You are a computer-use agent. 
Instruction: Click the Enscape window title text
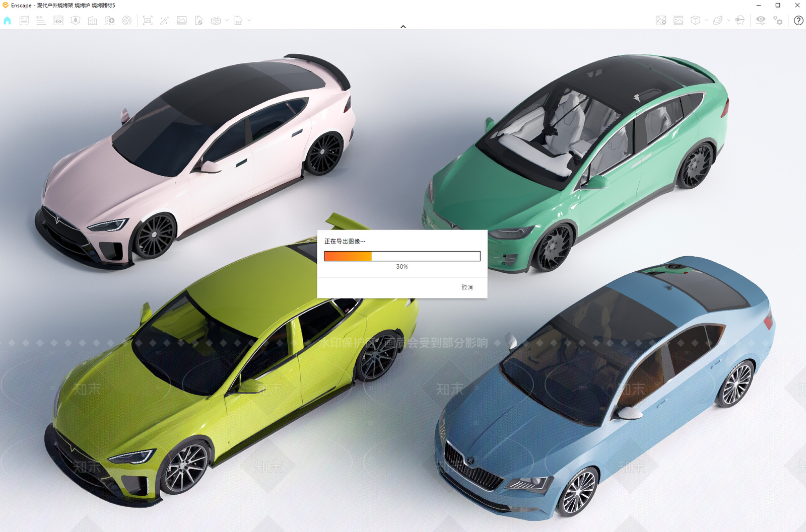coord(63,6)
